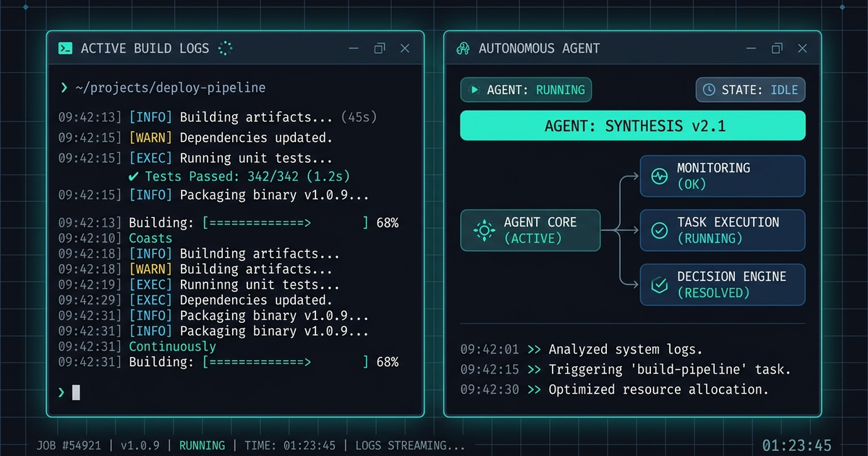Click the AGENT: SYNTHESIS v2.1 banner

coord(633,126)
